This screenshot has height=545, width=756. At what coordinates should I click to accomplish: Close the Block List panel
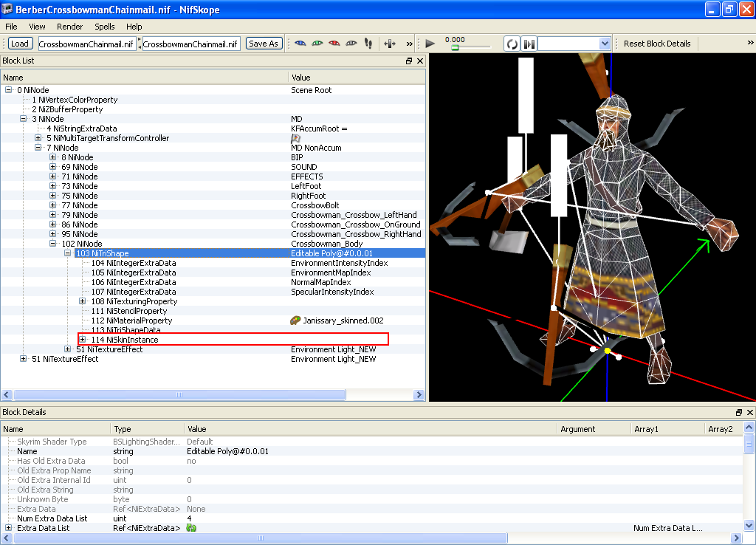coord(420,61)
